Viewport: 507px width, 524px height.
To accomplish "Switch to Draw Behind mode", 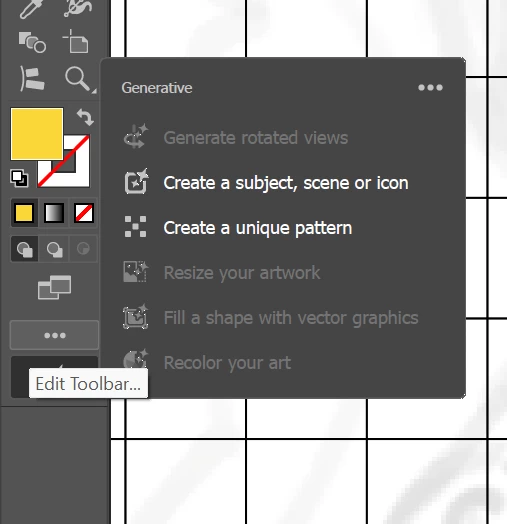I will (54, 249).
